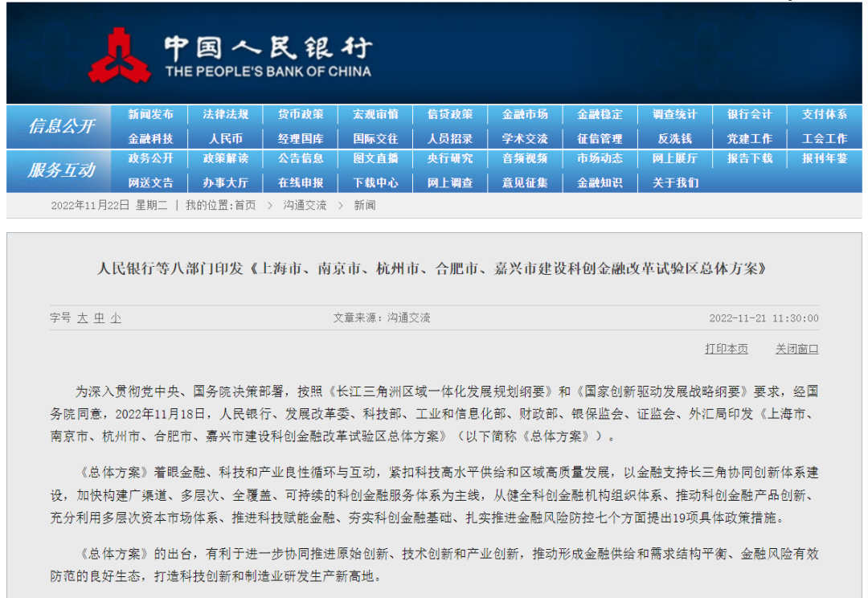
Task: Open 报告下载 link
Action: pyautogui.click(x=750, y=158)
